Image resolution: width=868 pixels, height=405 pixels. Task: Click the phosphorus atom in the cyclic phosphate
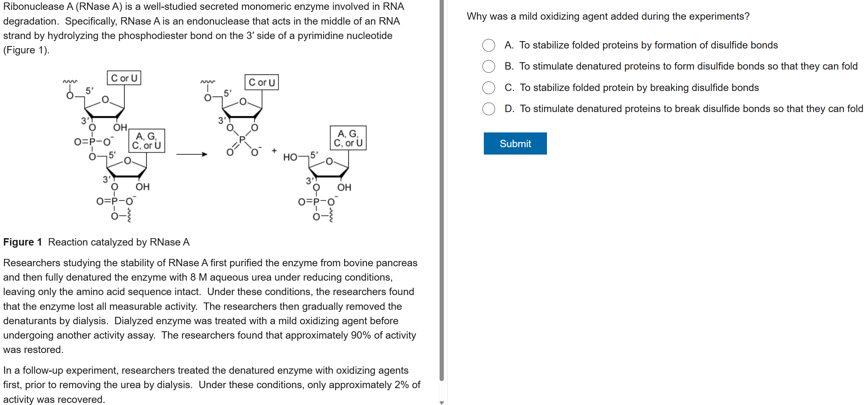tap(242, 140)
